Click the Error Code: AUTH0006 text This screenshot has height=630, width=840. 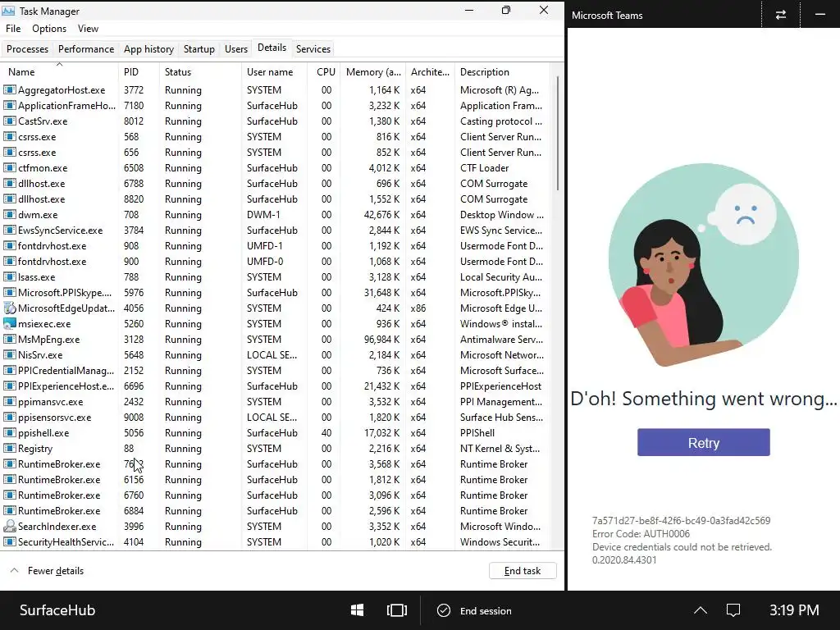[x=641, y=533]
